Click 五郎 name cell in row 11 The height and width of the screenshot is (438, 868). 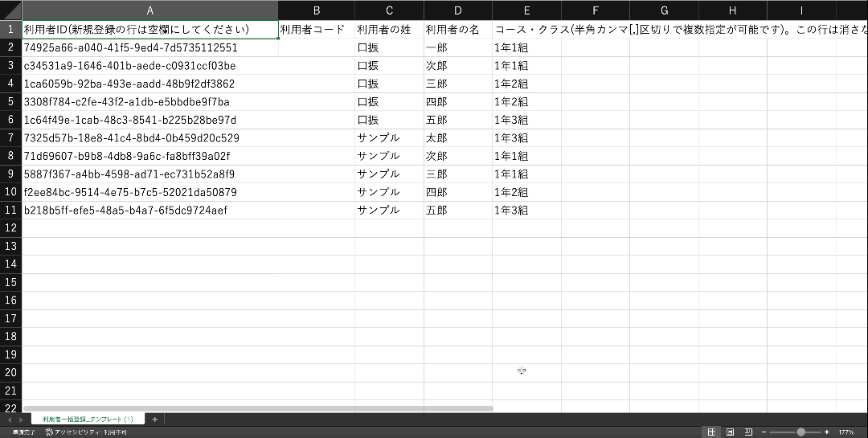458,210
